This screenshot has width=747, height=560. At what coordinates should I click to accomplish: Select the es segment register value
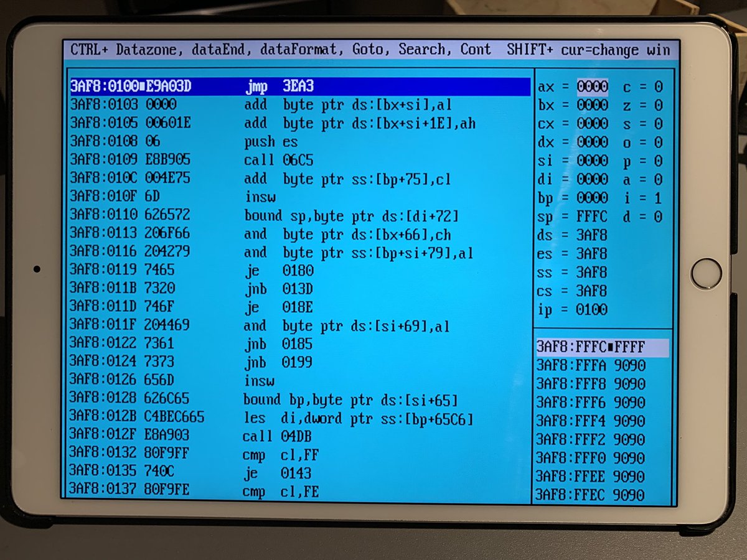593,254
